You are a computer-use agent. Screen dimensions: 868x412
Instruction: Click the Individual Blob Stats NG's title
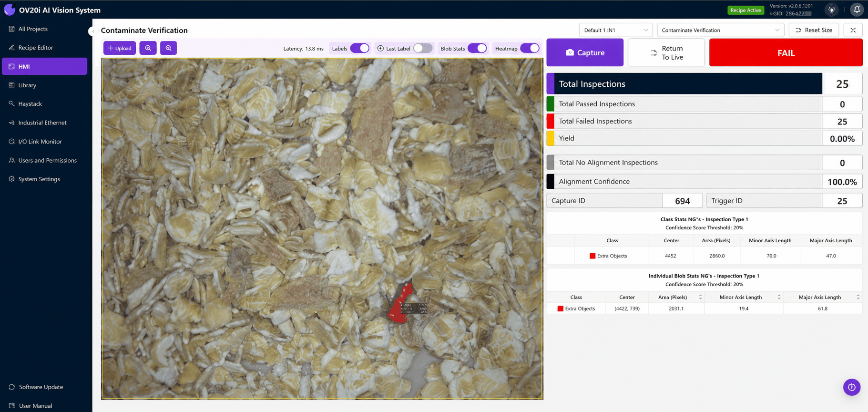(x=704, y=276)
